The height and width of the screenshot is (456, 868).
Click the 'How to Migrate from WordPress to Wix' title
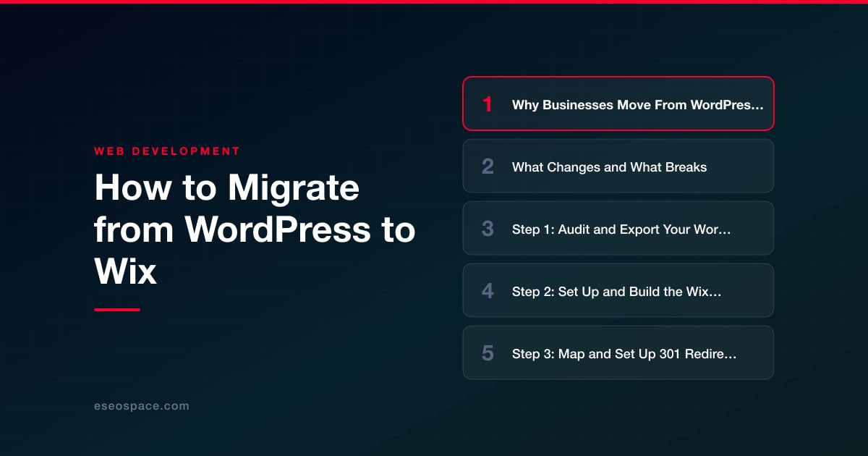(255, 230)
